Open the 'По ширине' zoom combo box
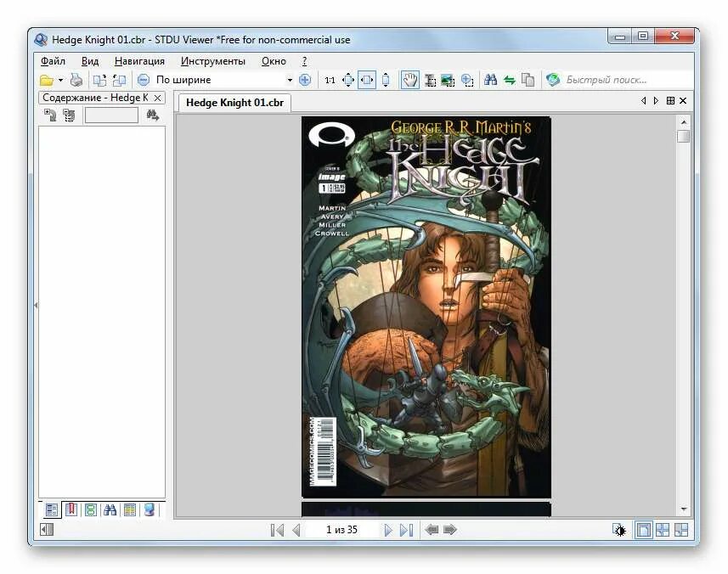 pos(223,80)
